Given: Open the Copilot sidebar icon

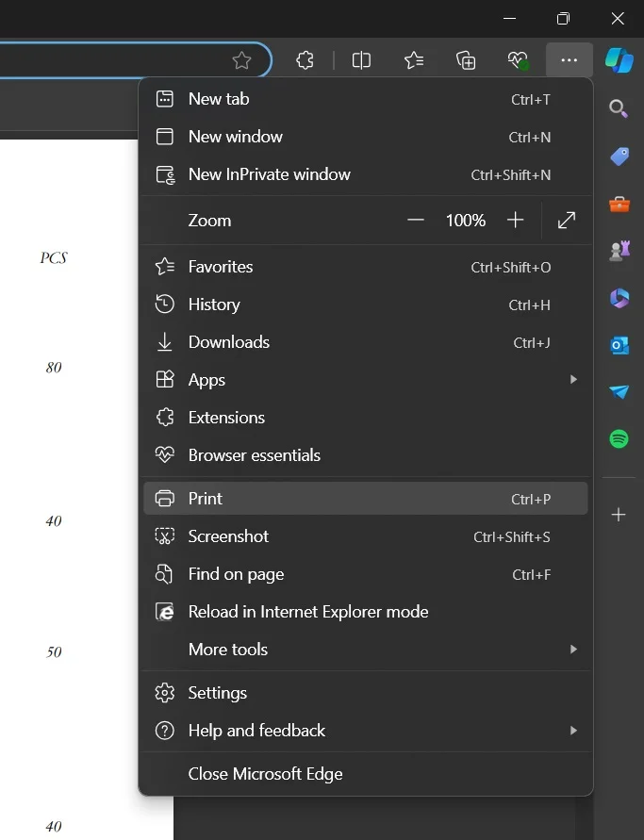Looking at the screenshot, I should [619, 60].
